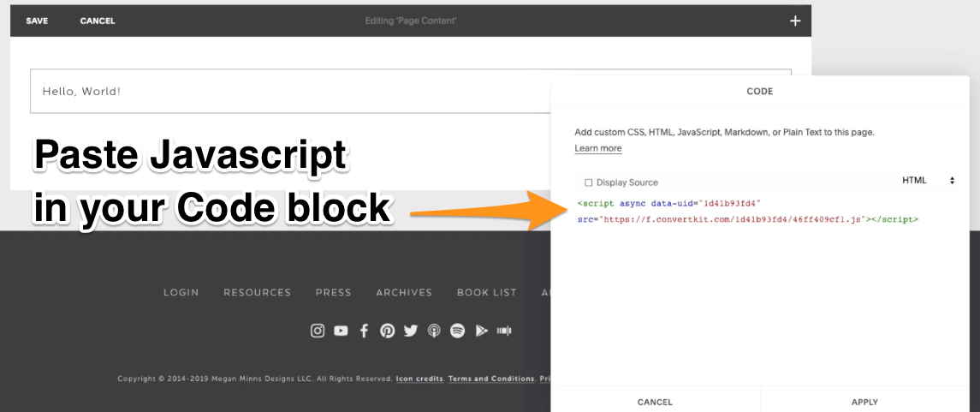
Task: Follow the Learn more link
Action: pos(598,148)
